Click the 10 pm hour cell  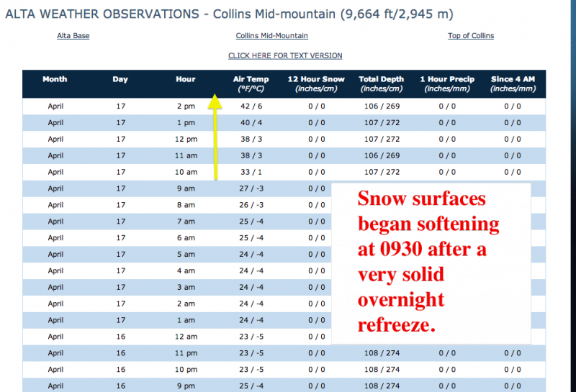(186, 369)
